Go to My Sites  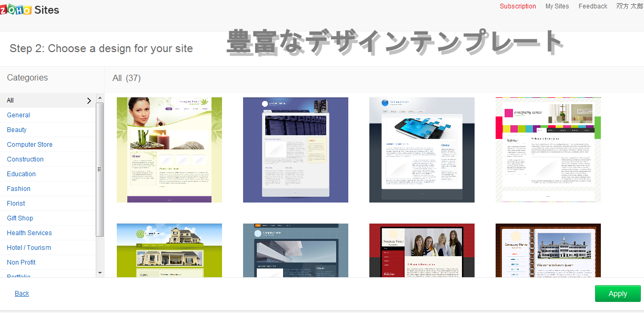pos(557,6)
